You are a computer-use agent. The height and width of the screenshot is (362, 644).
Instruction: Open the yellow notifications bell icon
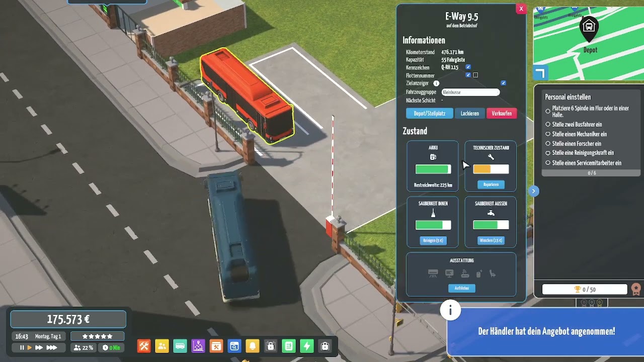[x=253, y=346]
